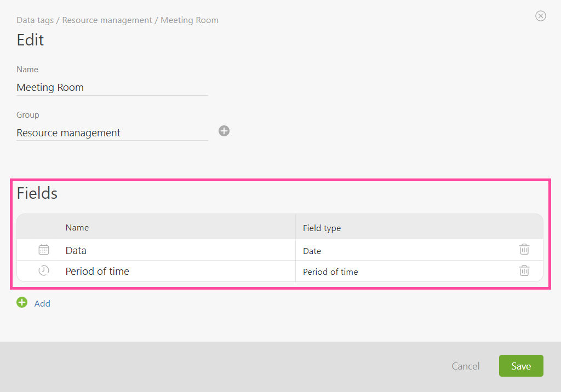Click the green Add plus icon
This screenshot has height=392, width=561.
(x=22, y=302)
